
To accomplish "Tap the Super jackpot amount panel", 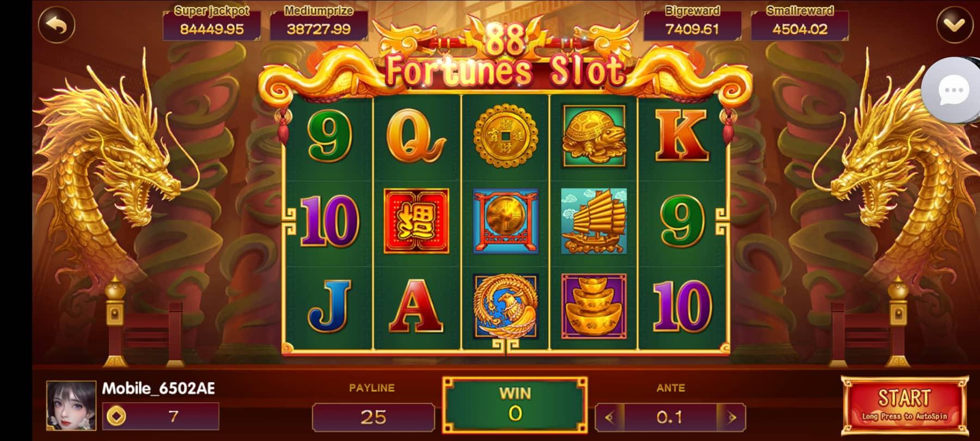I will click(x=211, y=23).
